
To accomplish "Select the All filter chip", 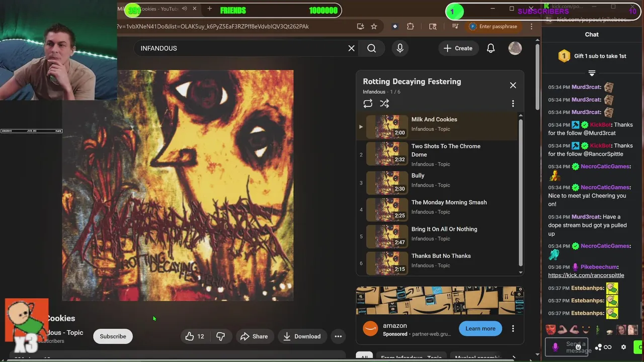I will pyautogui.click(x=364, y=357).
